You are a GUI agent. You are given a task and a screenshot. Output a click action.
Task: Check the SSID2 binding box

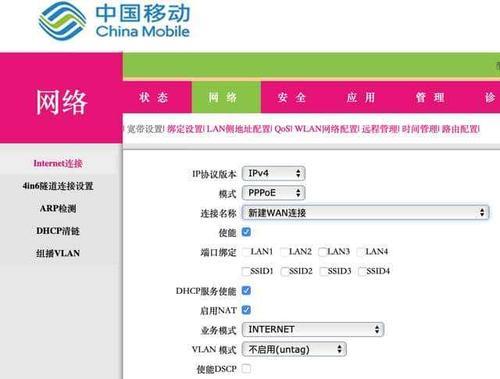(285, 271)
